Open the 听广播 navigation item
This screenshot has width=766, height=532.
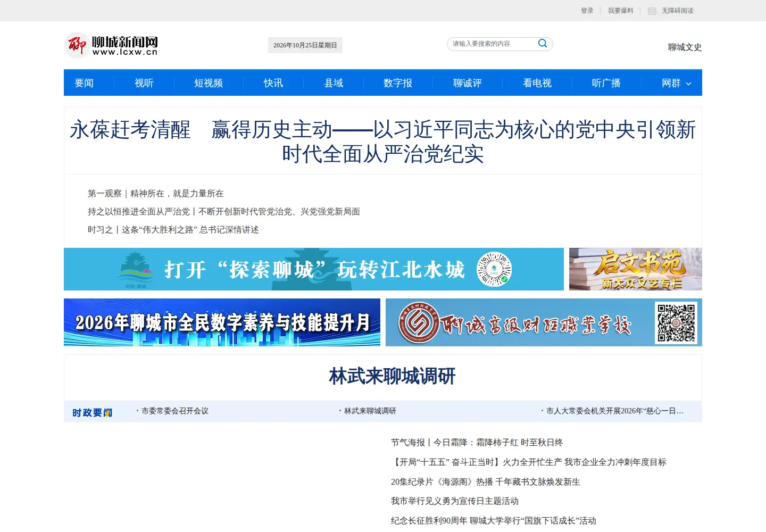click(x=606, y=83)
